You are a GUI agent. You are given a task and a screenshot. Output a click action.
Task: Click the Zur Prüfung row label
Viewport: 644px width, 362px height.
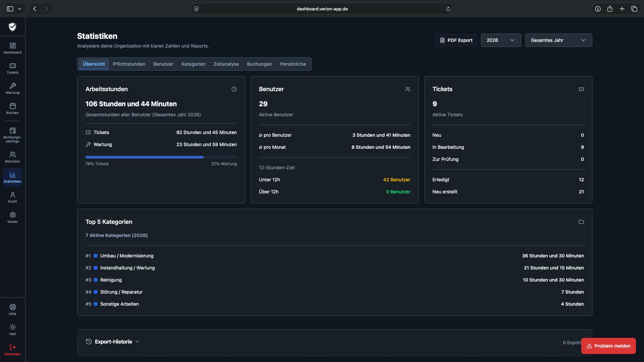[445, 159]
